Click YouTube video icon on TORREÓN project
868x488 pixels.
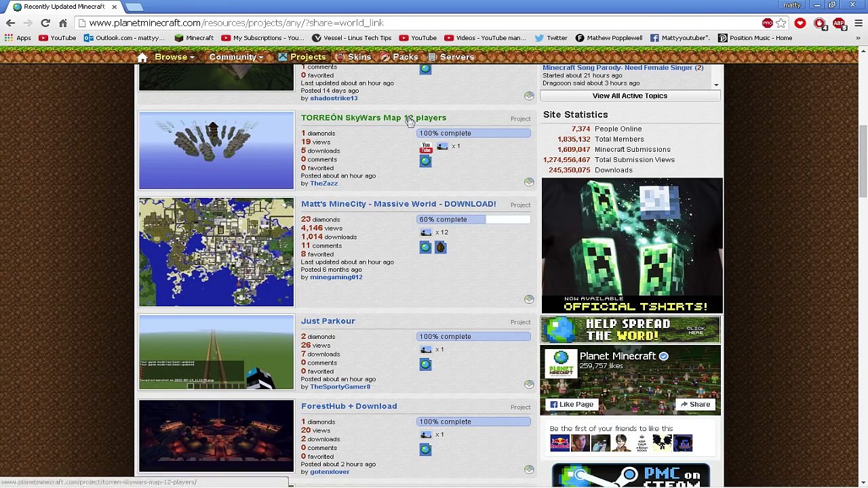426,147
